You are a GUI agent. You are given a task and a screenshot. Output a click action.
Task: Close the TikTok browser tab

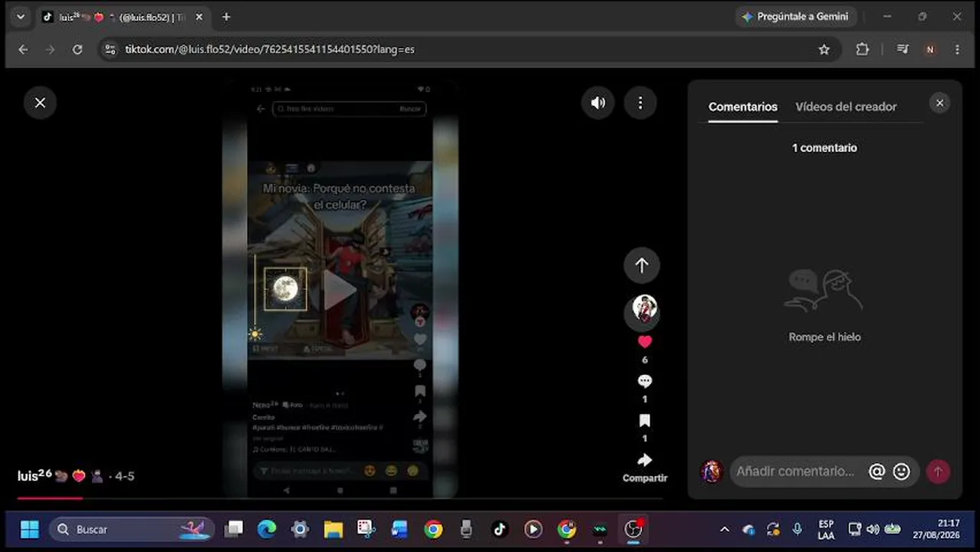(199, 17)
